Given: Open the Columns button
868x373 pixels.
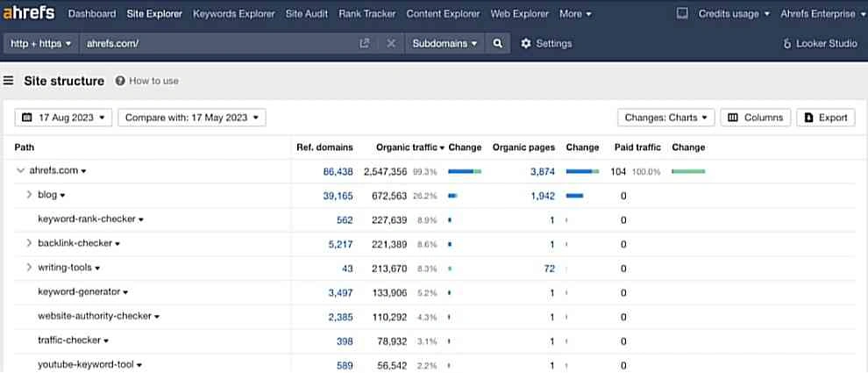Looking at the screenshot, I should [756, 118].
